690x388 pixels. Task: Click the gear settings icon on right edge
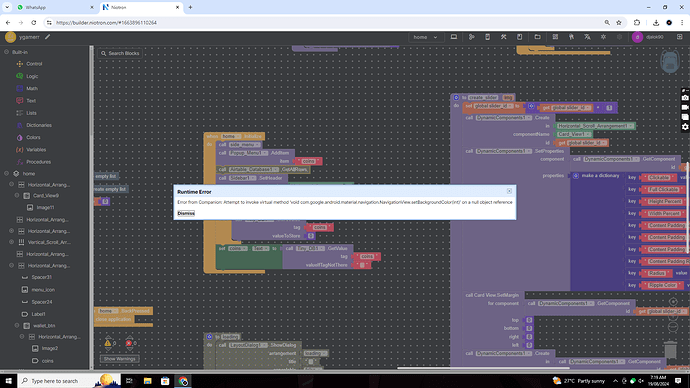pyautogui.click(x=685, y=127)
